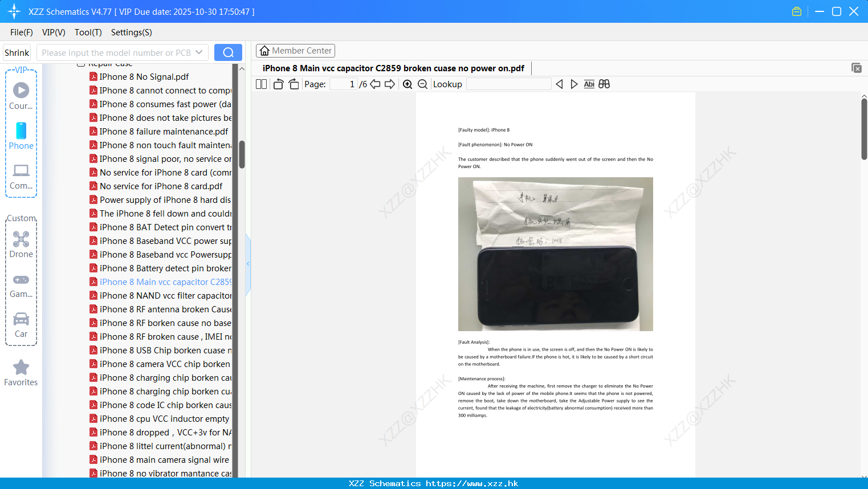Open the model number dropdown
Viewport: 868px width, 489px height.
(x=199, y=52)
